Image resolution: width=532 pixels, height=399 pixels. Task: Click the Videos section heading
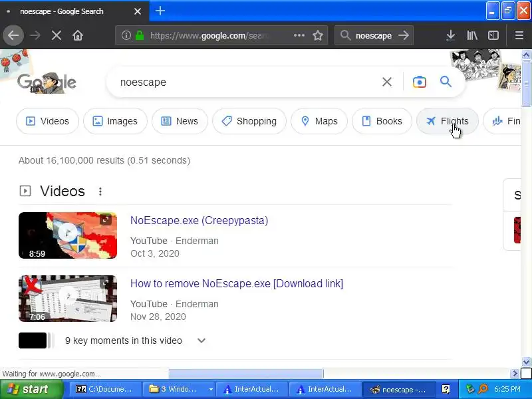pos(63,191)
